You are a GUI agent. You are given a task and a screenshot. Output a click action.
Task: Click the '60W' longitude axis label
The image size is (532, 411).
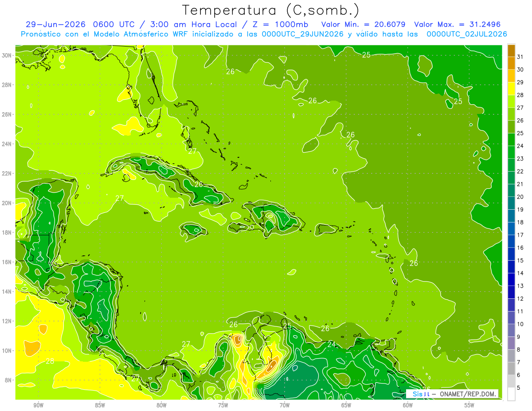click(408, 405)
